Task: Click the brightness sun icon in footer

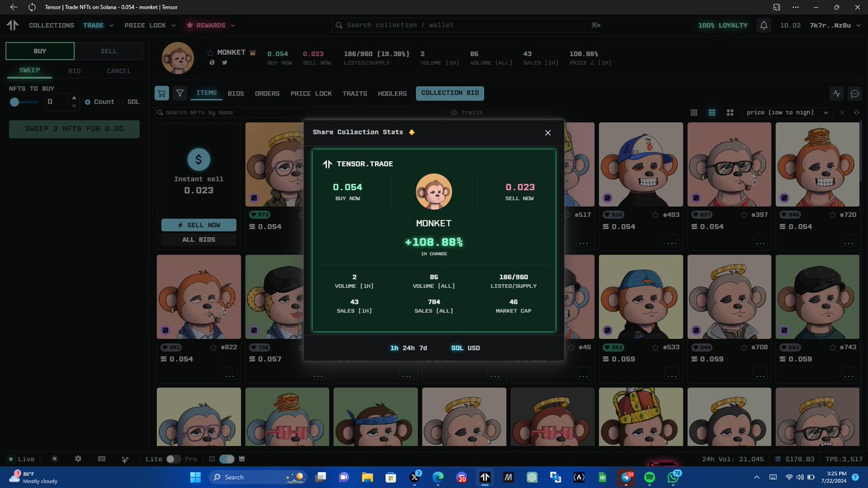Action: [x=55, y=459]
